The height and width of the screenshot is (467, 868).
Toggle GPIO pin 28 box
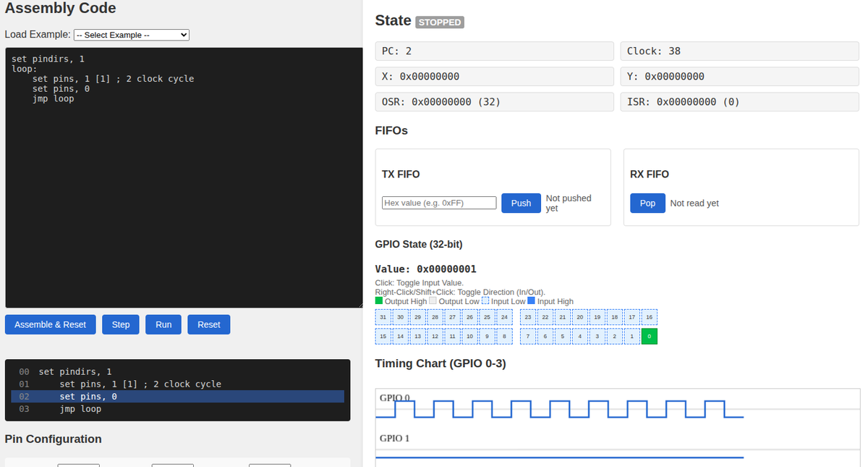tap(435, 317)
